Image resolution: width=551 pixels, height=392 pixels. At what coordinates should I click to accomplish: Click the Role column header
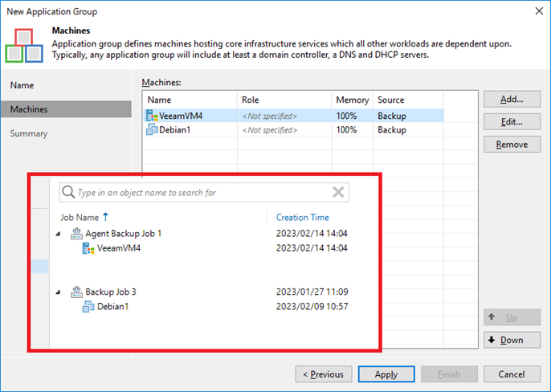251,100
